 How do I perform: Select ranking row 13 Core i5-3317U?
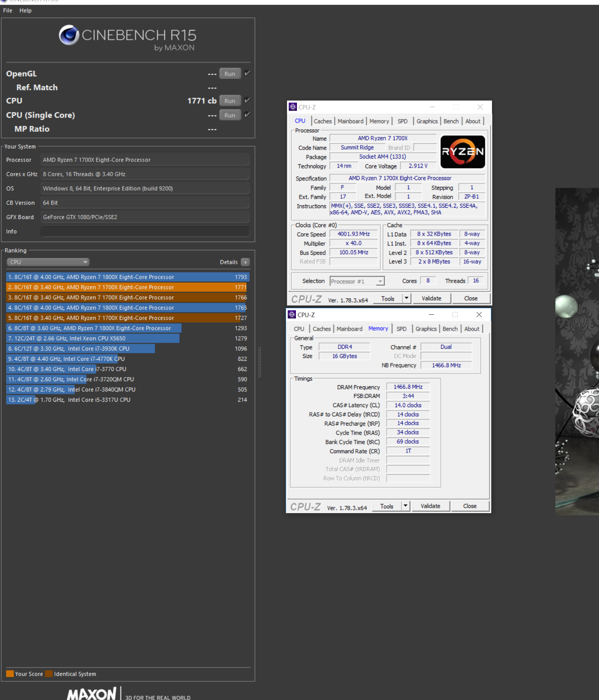(x=128, y=400)
